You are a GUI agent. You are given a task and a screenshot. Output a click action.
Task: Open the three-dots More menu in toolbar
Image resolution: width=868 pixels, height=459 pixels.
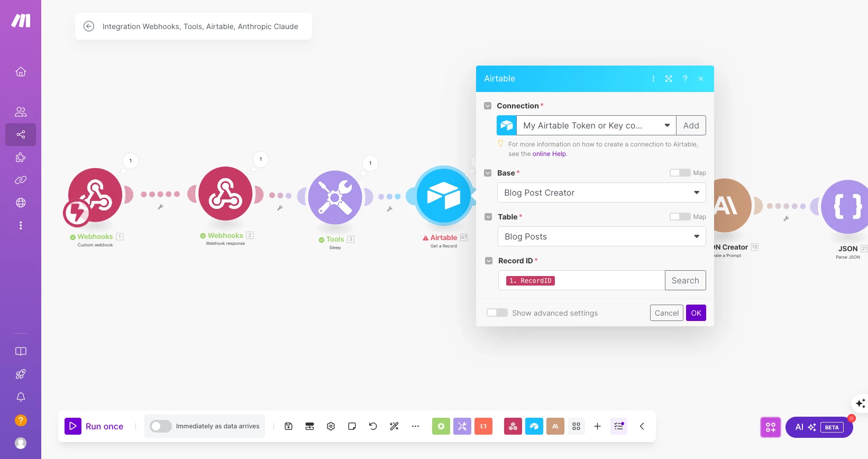pyautogui.click(x=415, y=426)
